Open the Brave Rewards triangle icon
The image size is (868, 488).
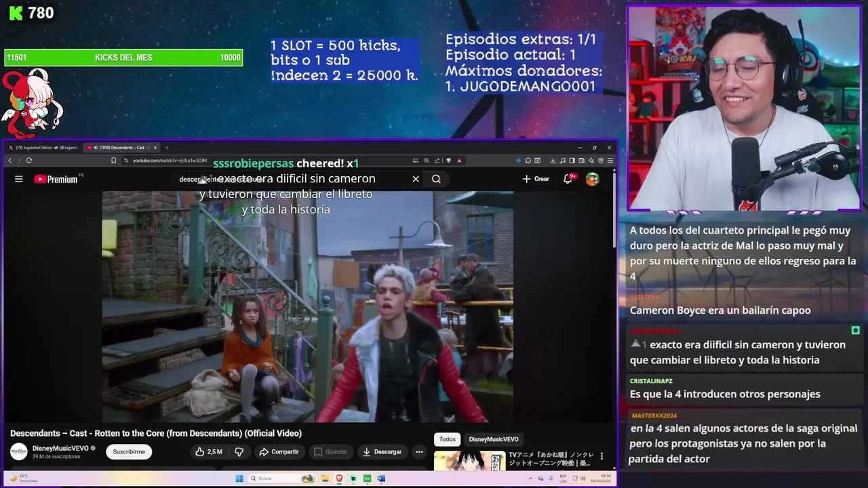[459, 161]
